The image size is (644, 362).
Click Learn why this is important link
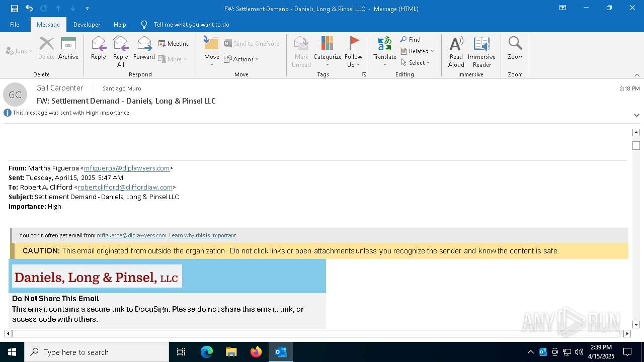202,235
